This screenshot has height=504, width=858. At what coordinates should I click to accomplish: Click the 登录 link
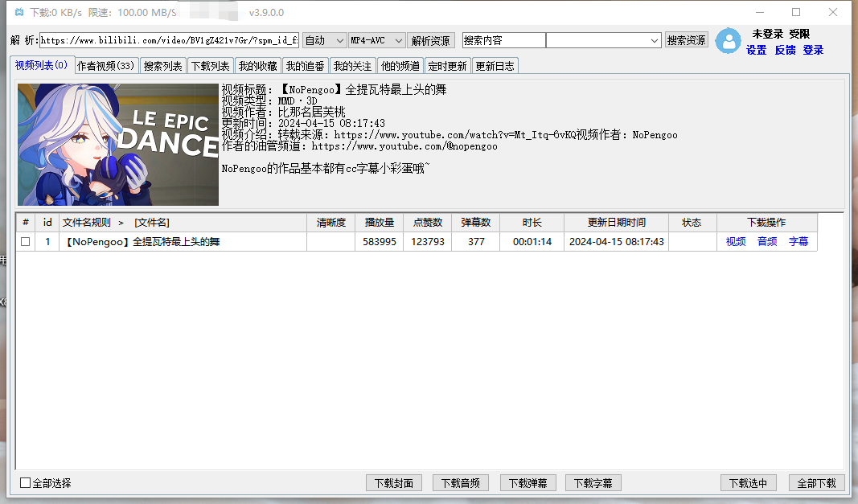click(813, 51)
